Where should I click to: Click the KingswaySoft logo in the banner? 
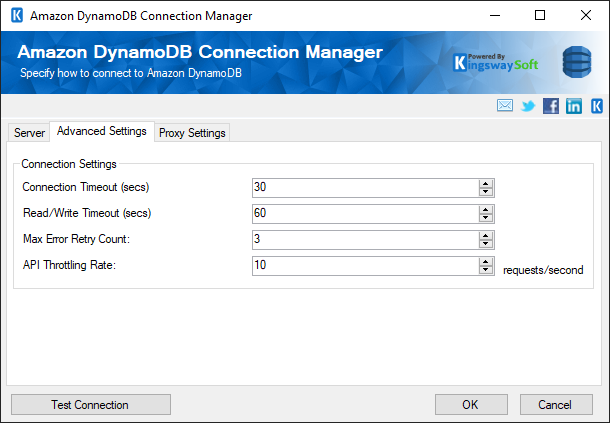496,63
